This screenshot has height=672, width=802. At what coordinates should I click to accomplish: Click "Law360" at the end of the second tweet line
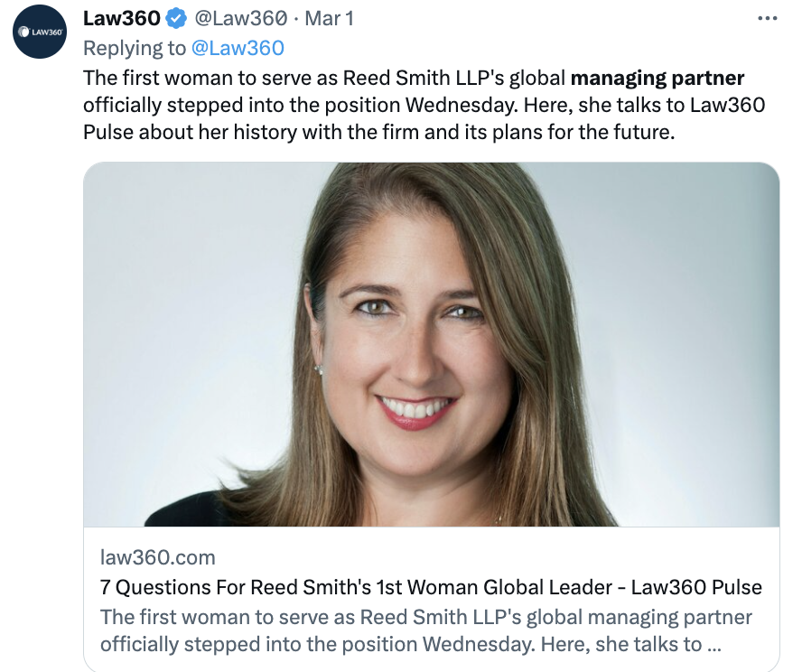coord(727,105)
